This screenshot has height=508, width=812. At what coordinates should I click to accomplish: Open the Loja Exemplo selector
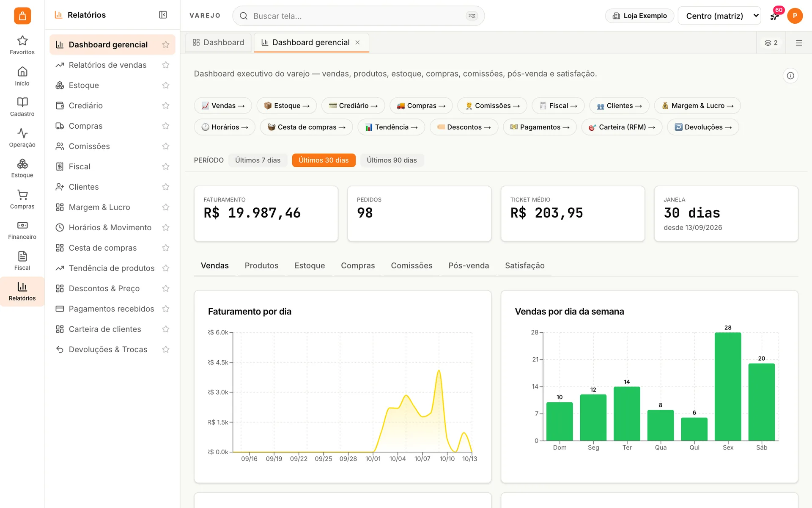[639, 16]
